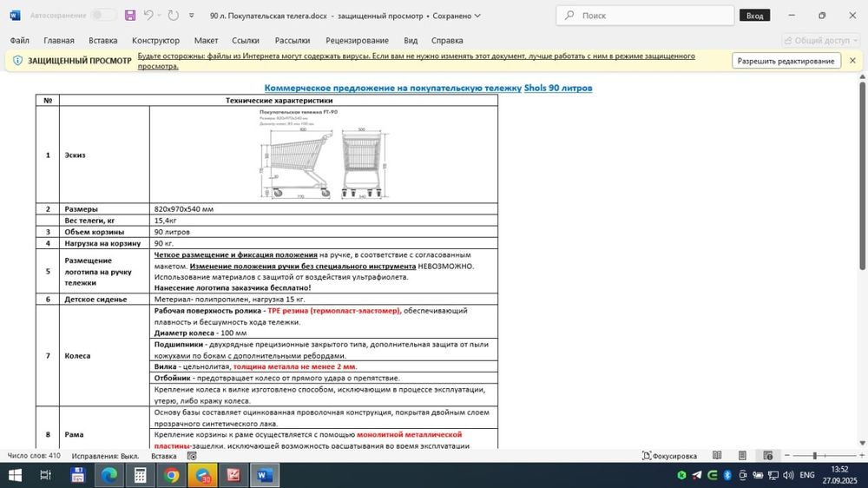
Task: Click the Исправления: Выкл. status indicator
Action: point(105,456)
